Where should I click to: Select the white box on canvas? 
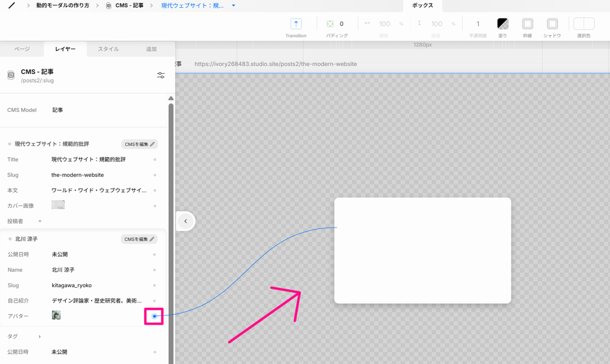click(x=422, y=251)
